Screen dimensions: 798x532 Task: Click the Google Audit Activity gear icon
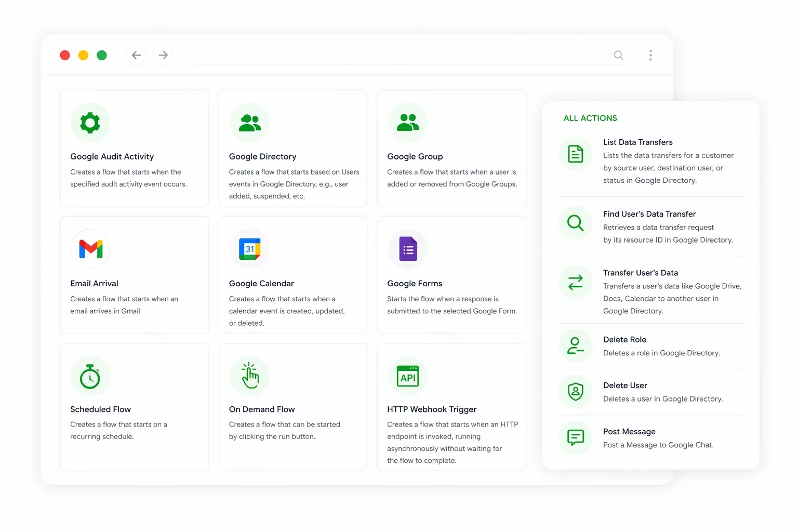click(x=90, y=123)
